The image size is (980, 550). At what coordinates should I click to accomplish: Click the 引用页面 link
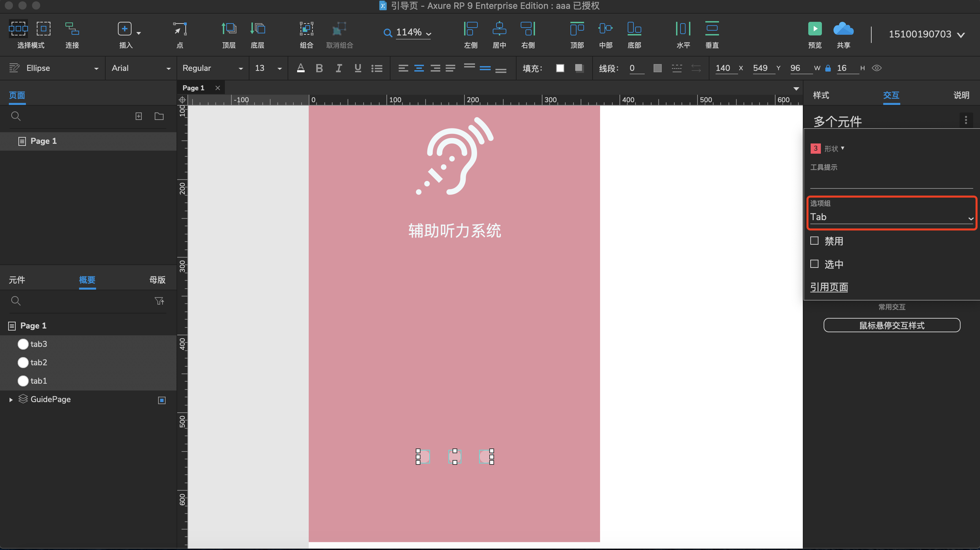(829, 287)
